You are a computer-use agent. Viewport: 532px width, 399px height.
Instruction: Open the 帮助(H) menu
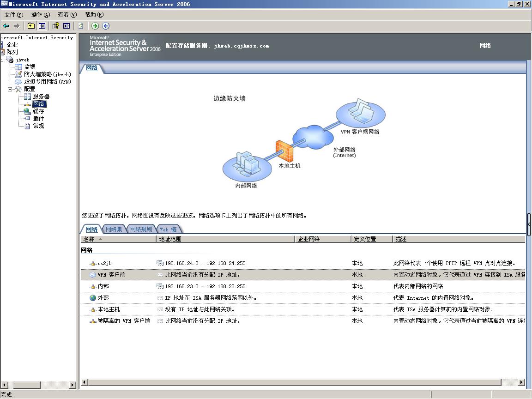pyautogui.click(x=94, y=15)
